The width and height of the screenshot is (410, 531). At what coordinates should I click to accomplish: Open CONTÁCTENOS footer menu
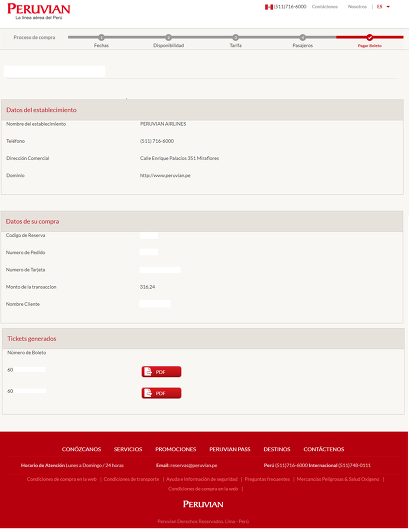click(324, 449)
